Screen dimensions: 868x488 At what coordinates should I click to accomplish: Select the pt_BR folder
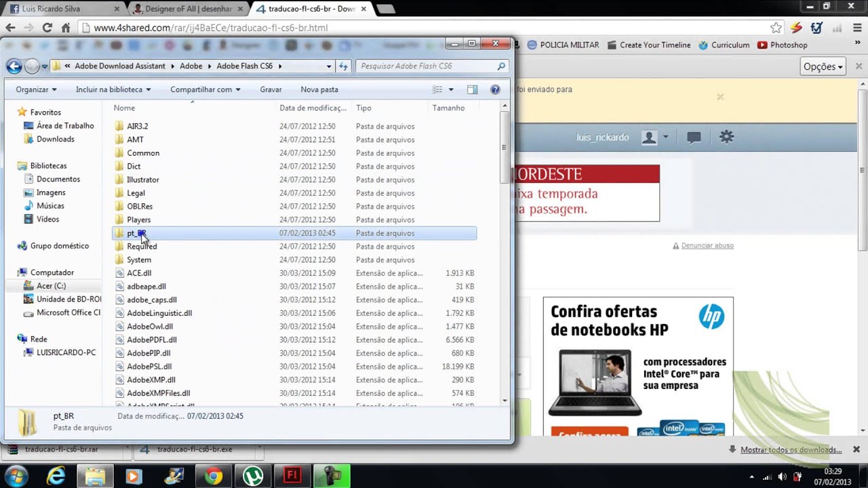click(x=294, y=233)
